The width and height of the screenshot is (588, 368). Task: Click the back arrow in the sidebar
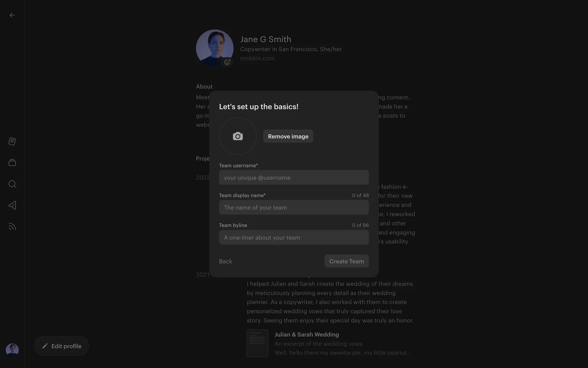[12, 15]
